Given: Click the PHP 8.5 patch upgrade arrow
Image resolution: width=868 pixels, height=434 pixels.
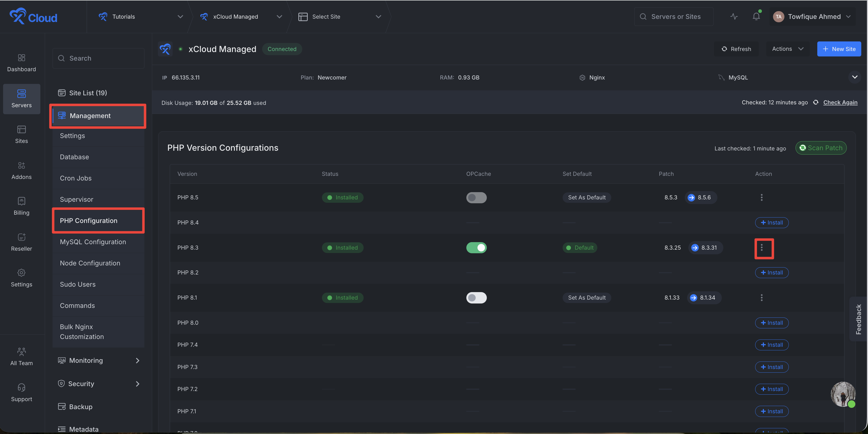Looking at the screenshot, I should point(691,198).
